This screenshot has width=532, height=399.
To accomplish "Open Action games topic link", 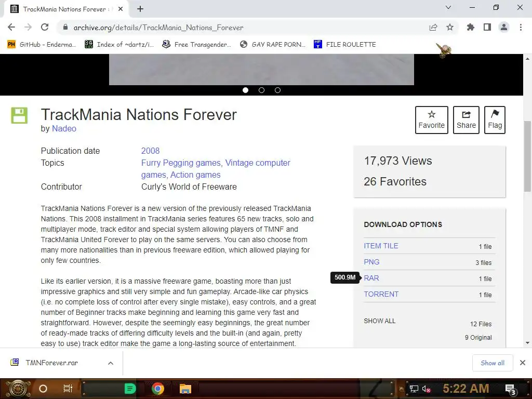I will [195, 175].
